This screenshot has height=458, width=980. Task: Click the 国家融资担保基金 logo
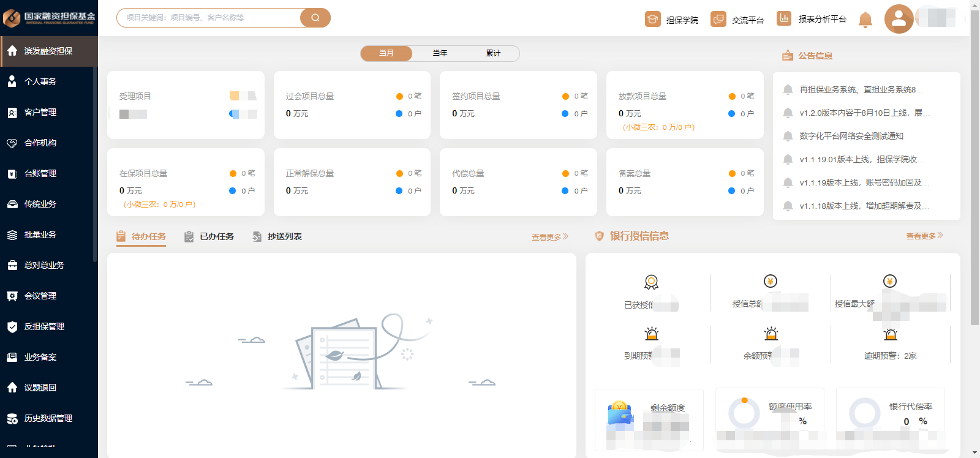point(49,18)
